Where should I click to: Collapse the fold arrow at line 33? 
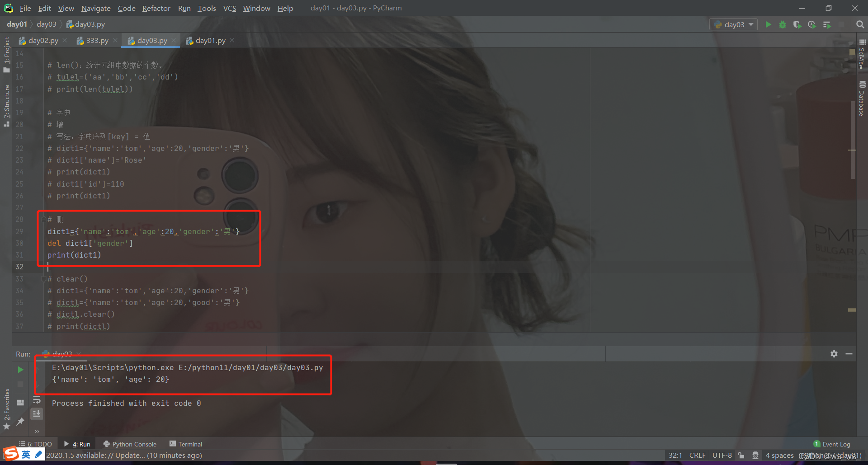pos(44,279)
